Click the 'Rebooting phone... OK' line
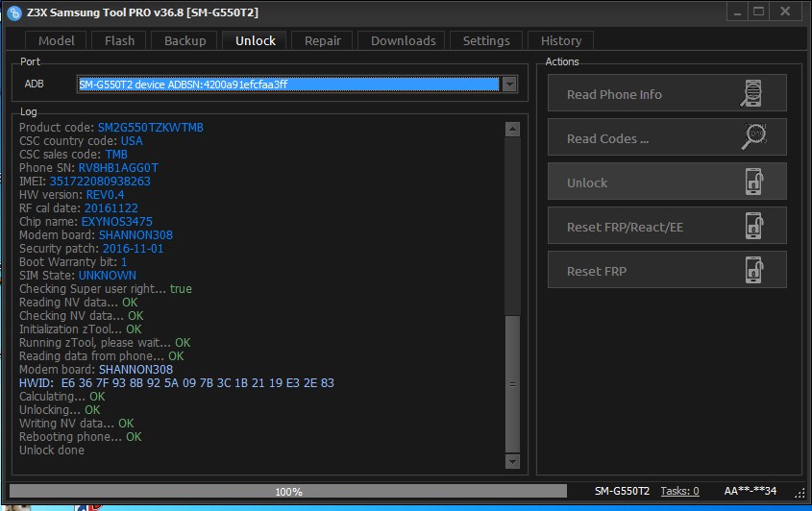 pos(81,437)
